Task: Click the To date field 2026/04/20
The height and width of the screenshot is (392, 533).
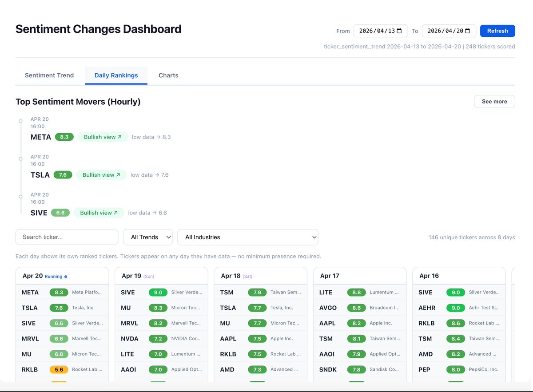Action: pyautogui.click(x=449, y=31)
